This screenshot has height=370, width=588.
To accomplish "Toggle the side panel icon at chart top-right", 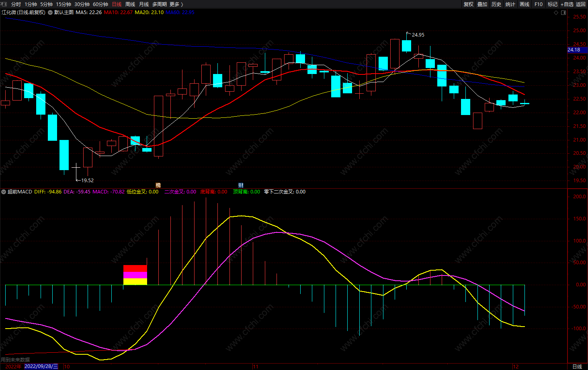I will 563,12.
